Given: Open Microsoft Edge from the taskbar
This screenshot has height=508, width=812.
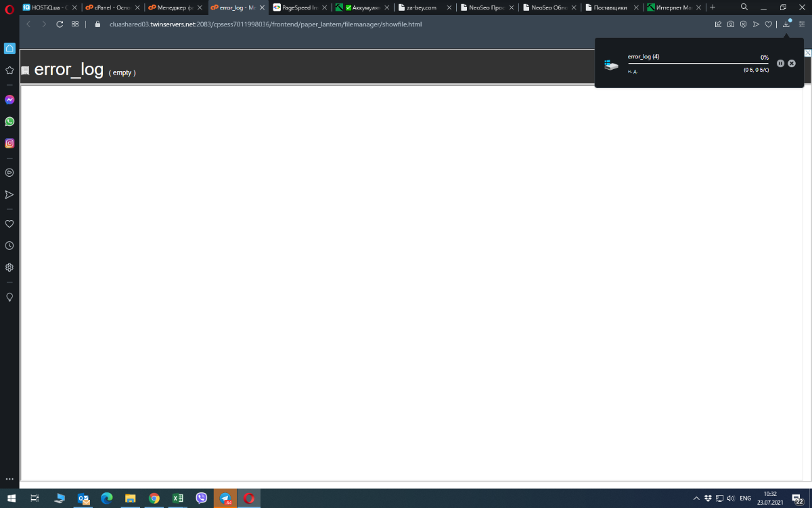Looking at the screenshot, I should pos(106,499).
